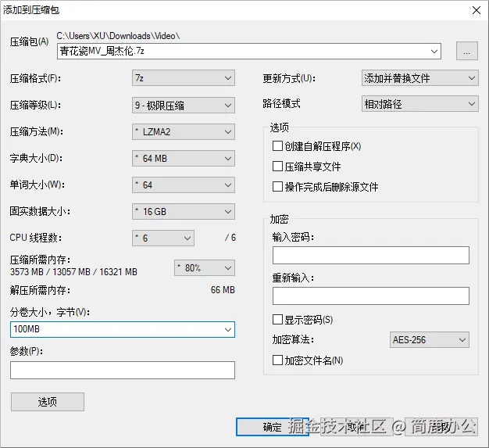Click the browse "..." button for archive path

click(467, 51)
